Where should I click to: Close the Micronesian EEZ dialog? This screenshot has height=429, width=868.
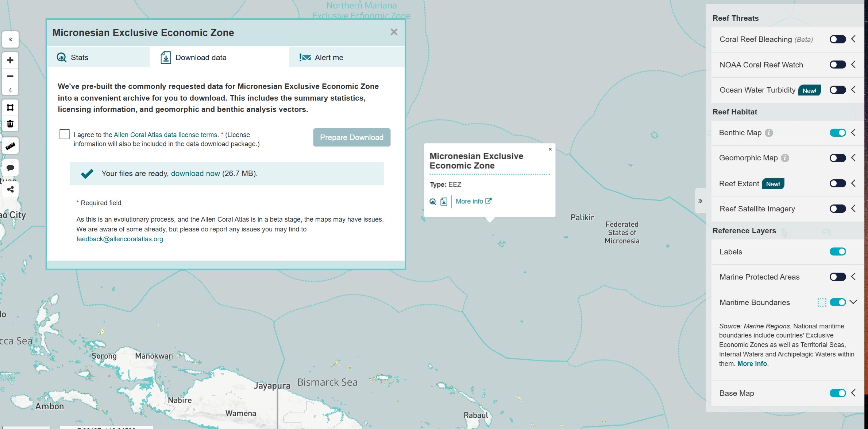(x=394, y=32)
